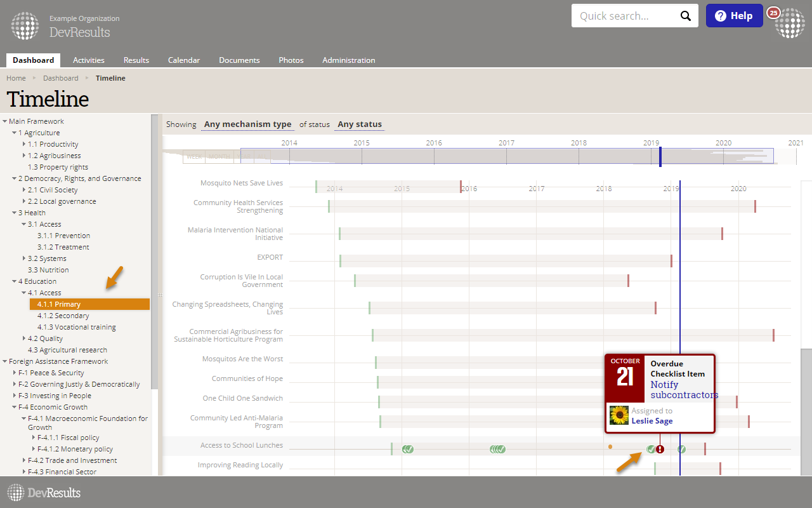Viewport: 812px width, 508px height.
Task: Click the question mark icon on Help
Action: 721,17
